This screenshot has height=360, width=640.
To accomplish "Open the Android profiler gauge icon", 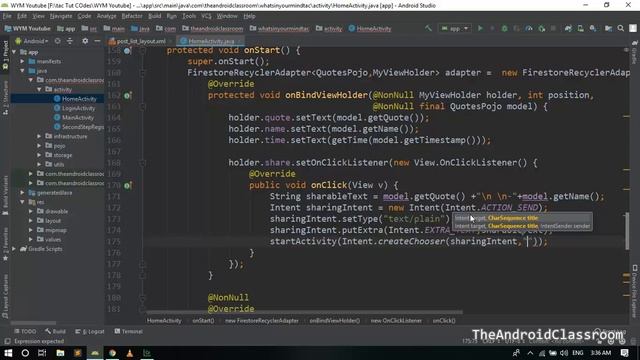I will [x=529, y=28].
